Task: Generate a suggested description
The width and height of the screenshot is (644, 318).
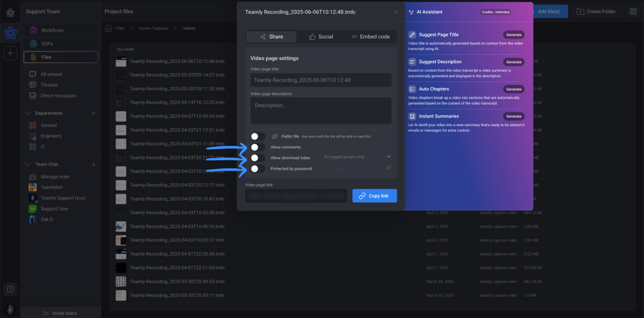Action: pos(514,62)
